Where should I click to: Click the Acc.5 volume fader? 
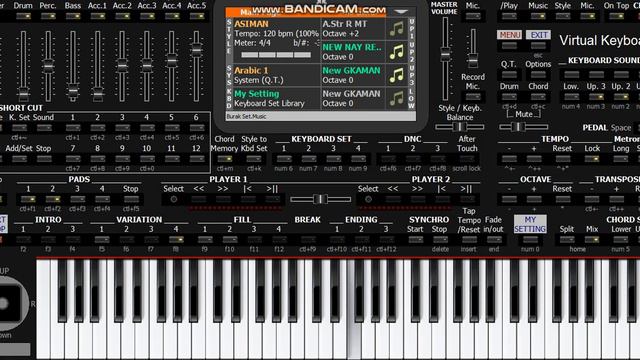[x=197, y=50]
